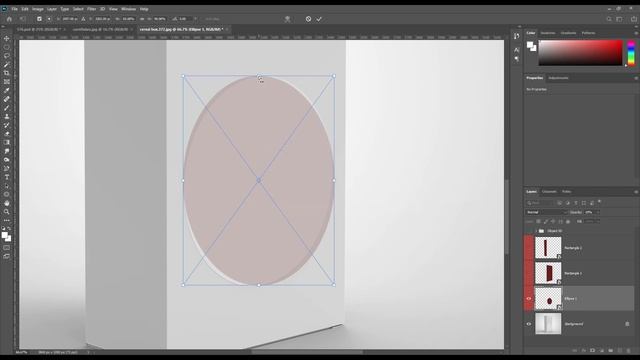Select the Pen tool
This screenshot has height=360, width=640.
(7, 169)
